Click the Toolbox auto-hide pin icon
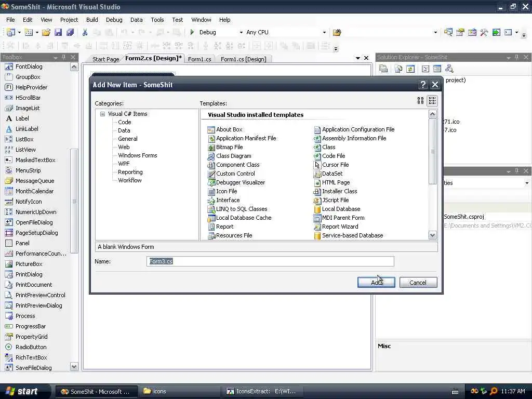532x399 pixels. click(x=64, y=57)
